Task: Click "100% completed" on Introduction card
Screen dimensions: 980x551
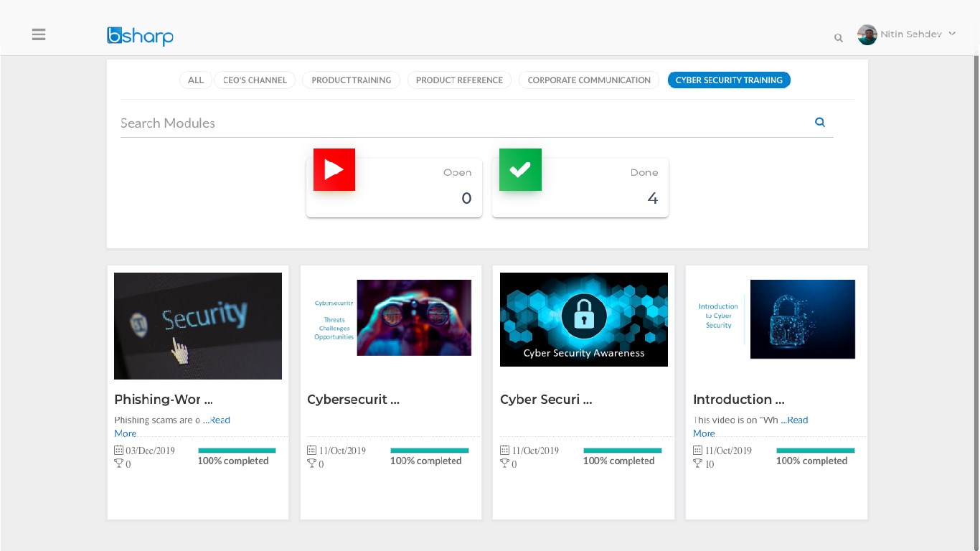Action: click(x=812, y=461)
